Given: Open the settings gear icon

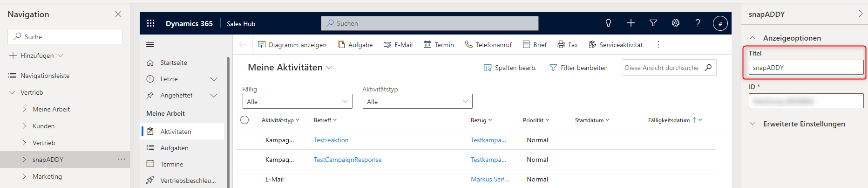Looking at the screenshot, I should (676, 23).
